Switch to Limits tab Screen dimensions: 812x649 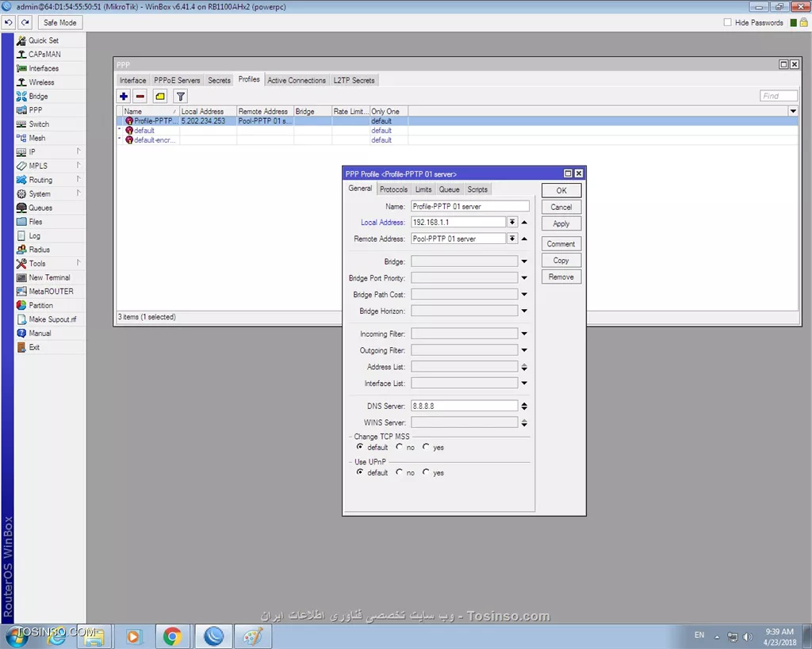point(423,189)
